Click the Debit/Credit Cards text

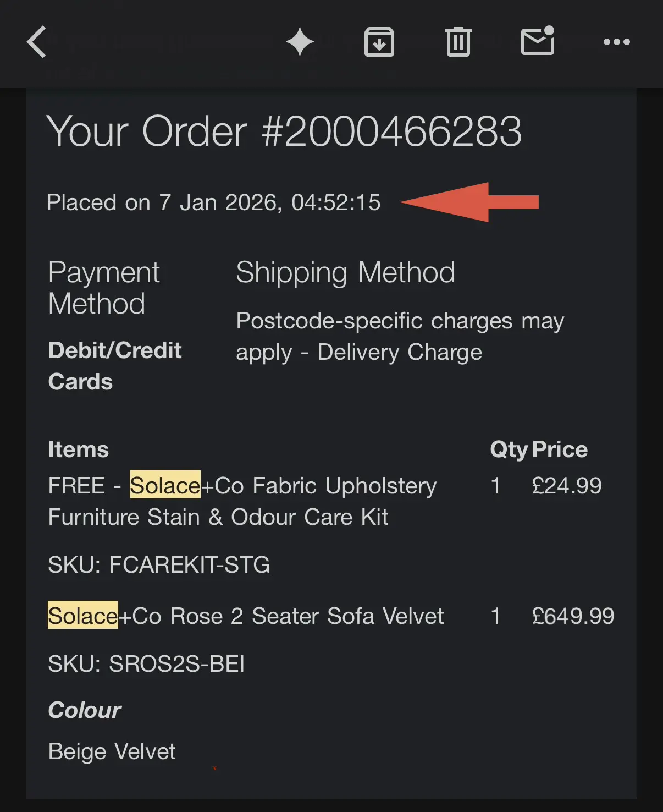[x=114, y=366]
